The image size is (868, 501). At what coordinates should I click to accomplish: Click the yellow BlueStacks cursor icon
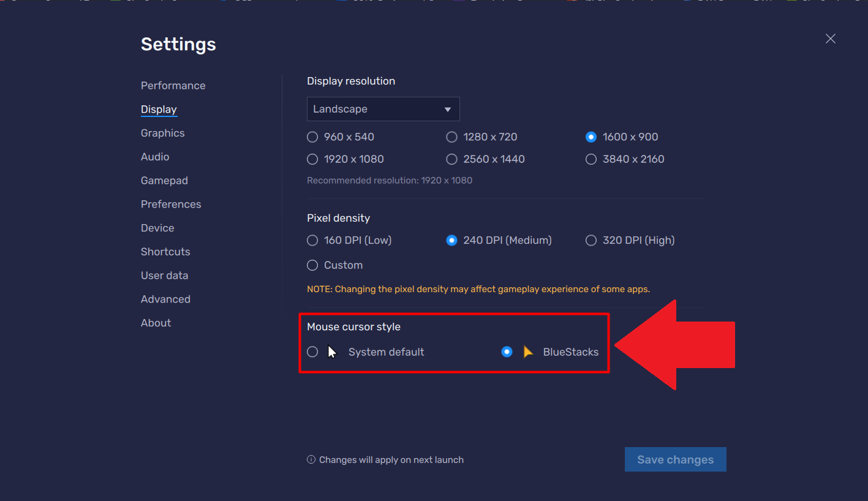tap(528, 352)
